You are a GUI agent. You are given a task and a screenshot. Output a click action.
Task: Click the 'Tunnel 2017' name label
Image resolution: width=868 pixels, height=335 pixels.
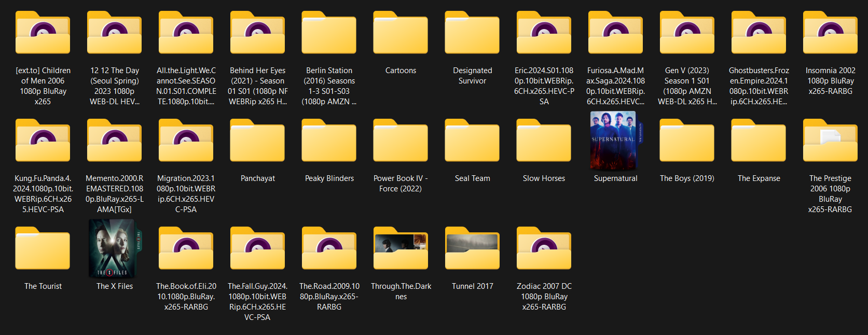click(x=472, y=286)
